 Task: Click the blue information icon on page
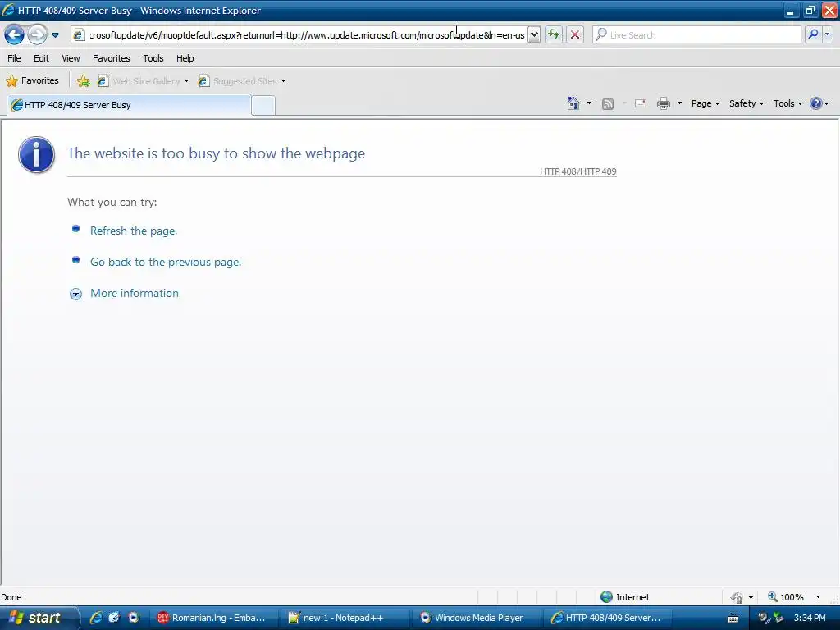(36, 155)
